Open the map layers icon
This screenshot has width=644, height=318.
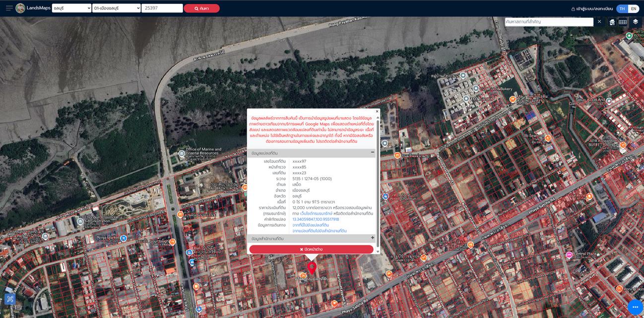636,22
